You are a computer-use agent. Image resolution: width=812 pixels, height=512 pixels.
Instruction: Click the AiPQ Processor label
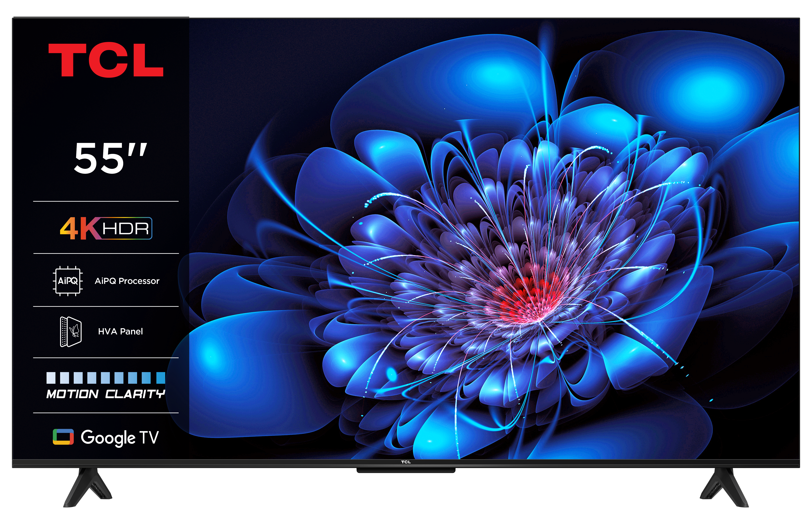tap(127, 281)
